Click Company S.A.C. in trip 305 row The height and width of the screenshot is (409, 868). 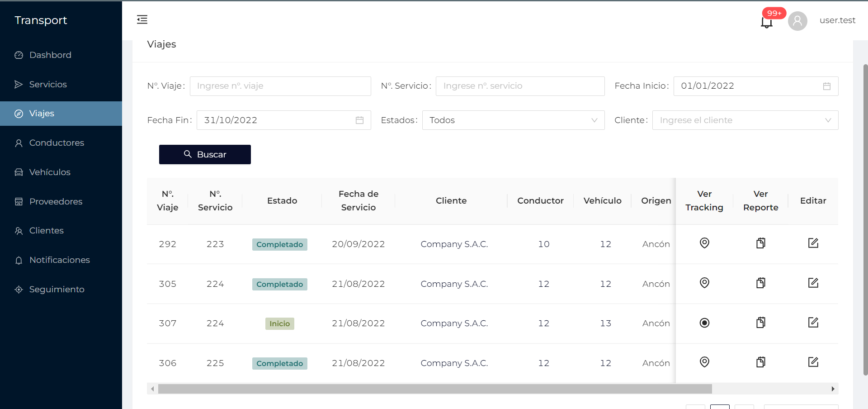(454, 284)
